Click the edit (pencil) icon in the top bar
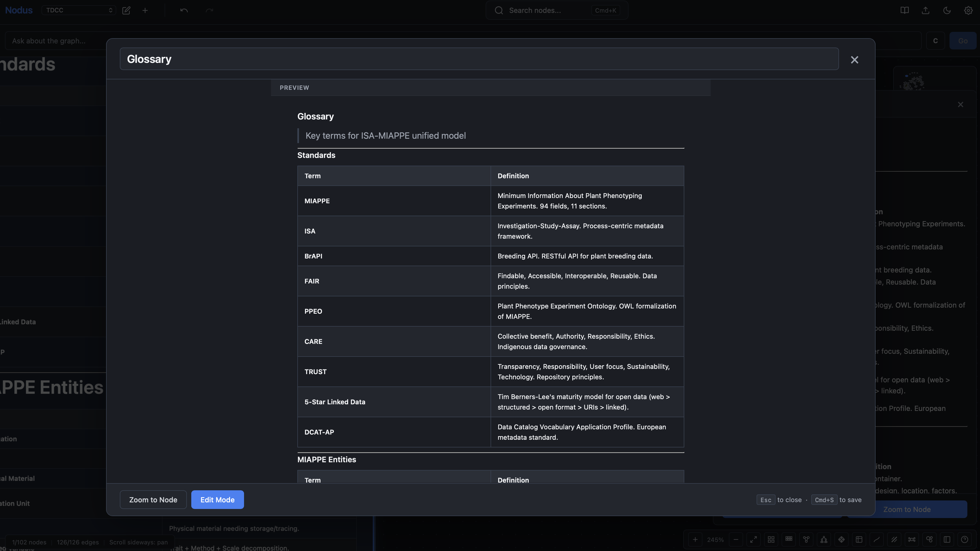The width and height of the screenshot is (980, 551). (x=126, y=10)
